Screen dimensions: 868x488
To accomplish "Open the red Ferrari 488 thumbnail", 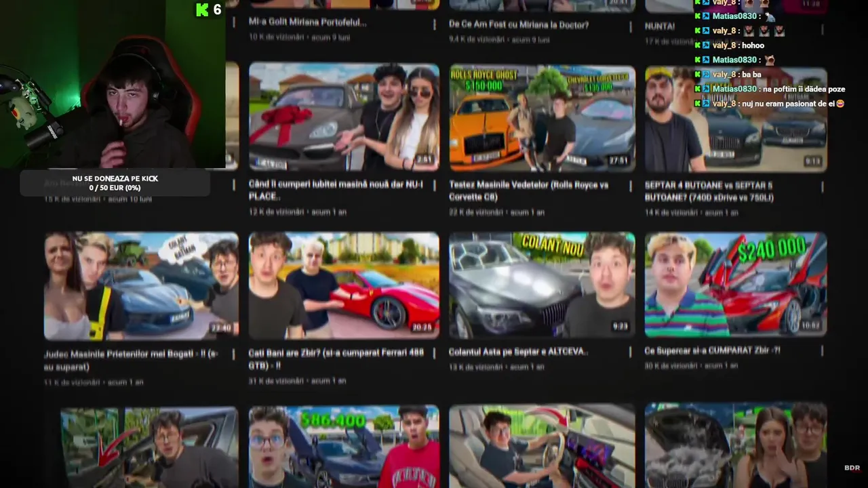I will click(344, 285).
